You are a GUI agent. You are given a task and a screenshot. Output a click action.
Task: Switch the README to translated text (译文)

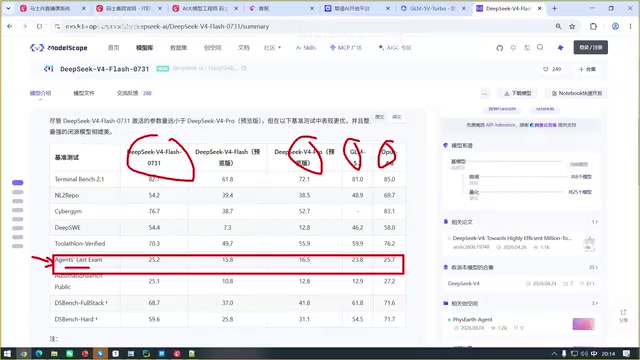(x=397, y=117)
